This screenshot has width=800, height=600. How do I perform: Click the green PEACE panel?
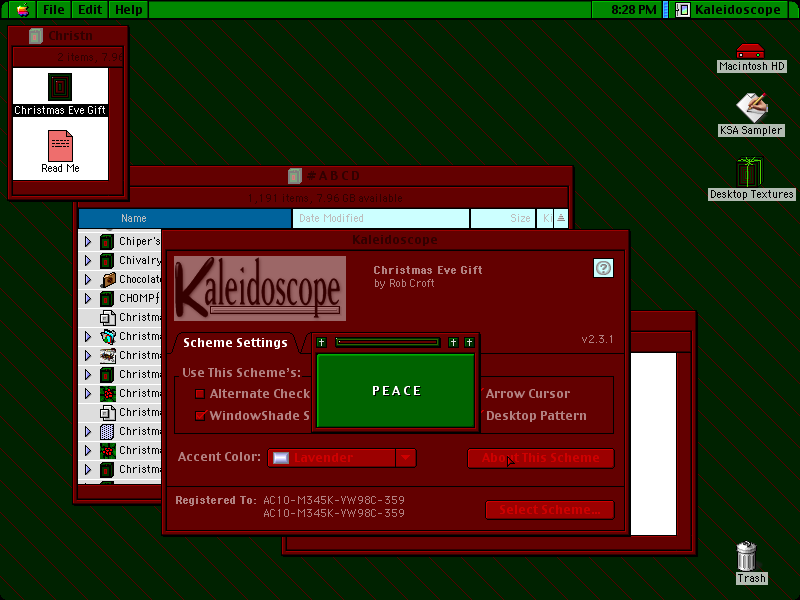[x=395, y=391]
